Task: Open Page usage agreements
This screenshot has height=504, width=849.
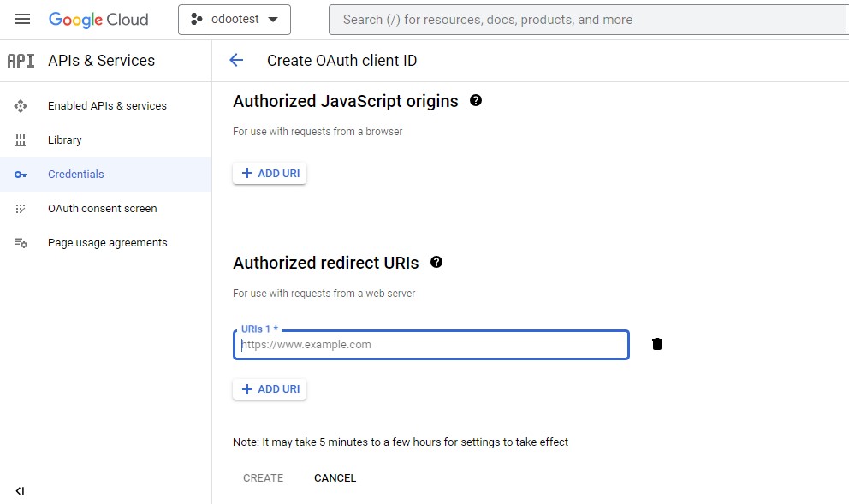Action: pyautogui.click(x=105, y=242)
